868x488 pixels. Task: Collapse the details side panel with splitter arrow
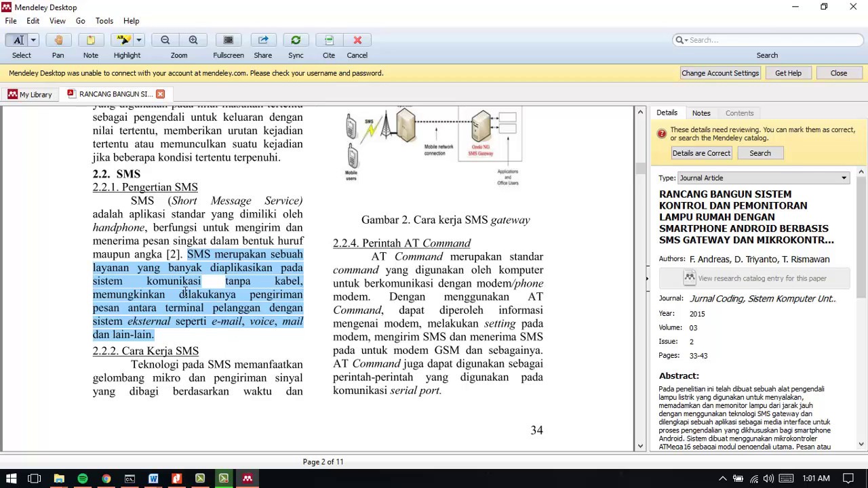pos(647,278)
